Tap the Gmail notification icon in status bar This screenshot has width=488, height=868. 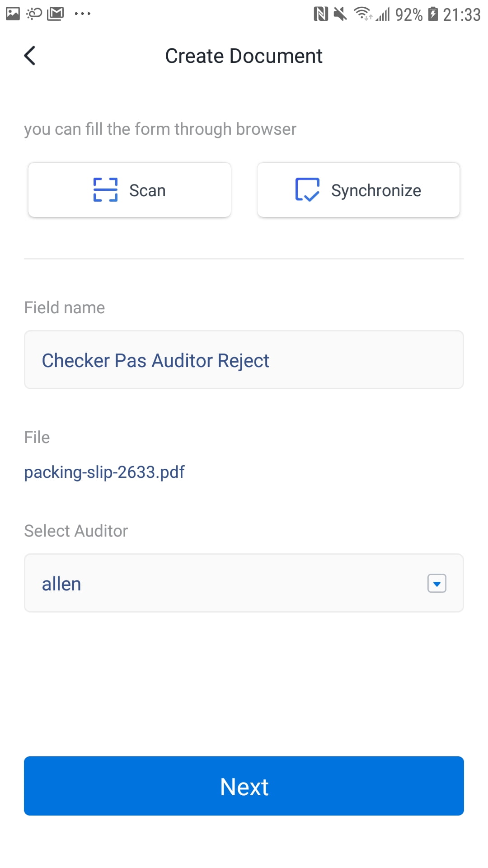coord(56,14)
